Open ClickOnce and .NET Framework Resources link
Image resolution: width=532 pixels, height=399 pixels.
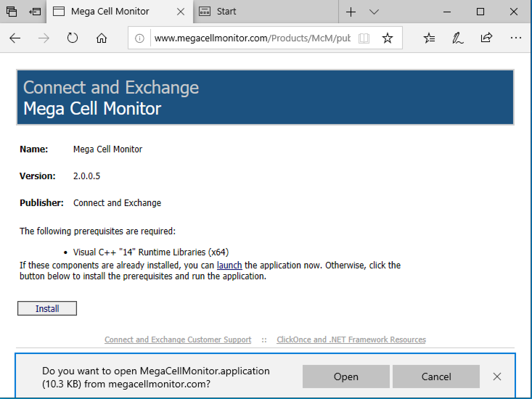pos(351,340)
